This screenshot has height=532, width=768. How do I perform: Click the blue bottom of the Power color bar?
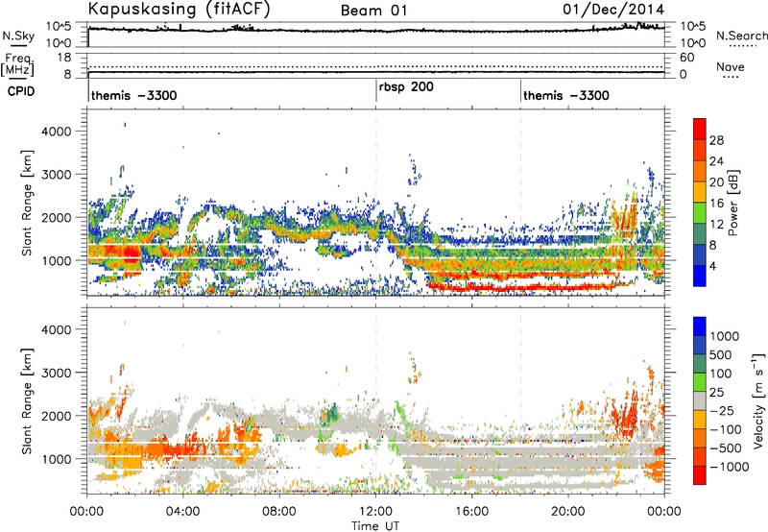(x=700, y=276)
